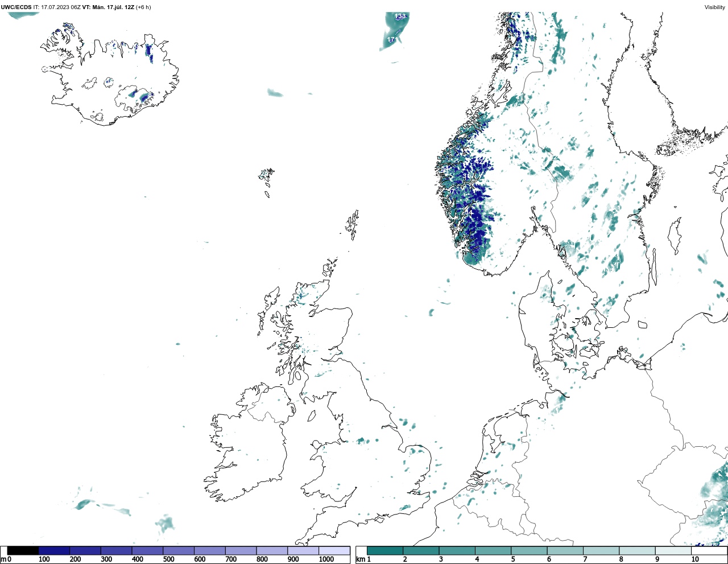Viewport: 728px width, 564px height.
Task: Click the 900–1000 m legend swatch
Action: coord(303,551)
